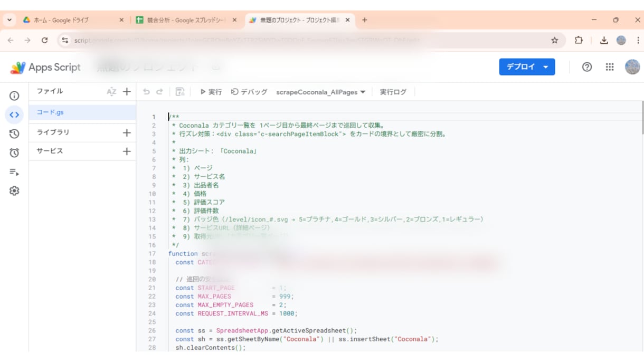Add a new file with plus icon
Viewport: 644px width, 362px height.
[127, 92]
